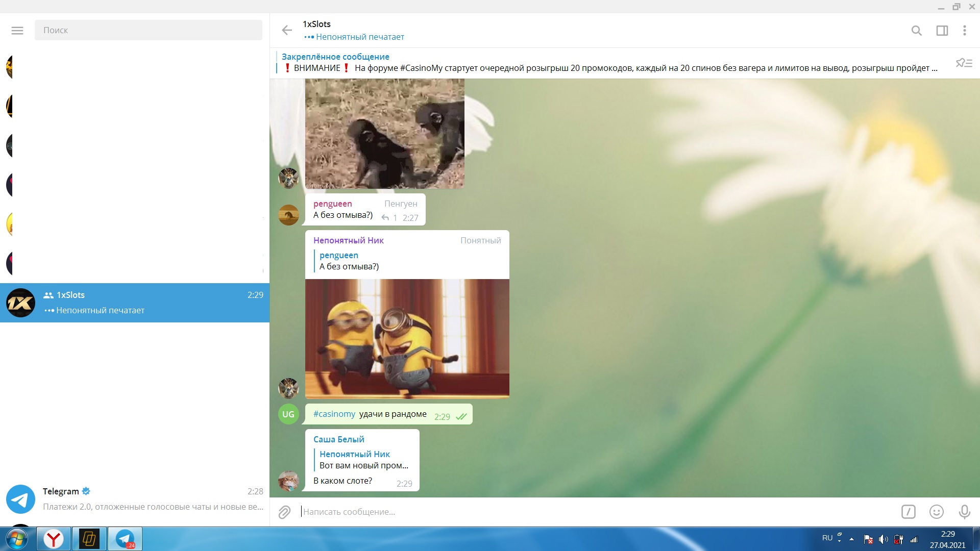
Task: Search within the 1xSlots chat
Action: [916, 31]
